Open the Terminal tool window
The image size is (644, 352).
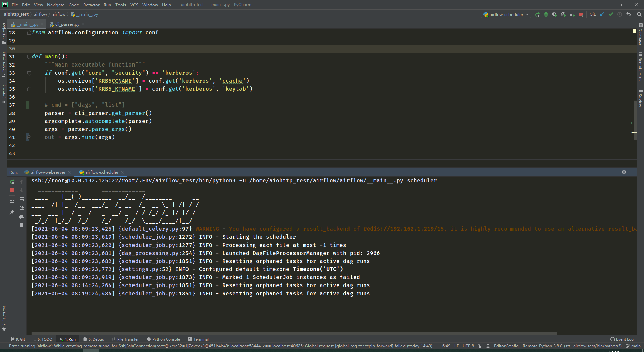pyautogui.click(x=198, y=339)
